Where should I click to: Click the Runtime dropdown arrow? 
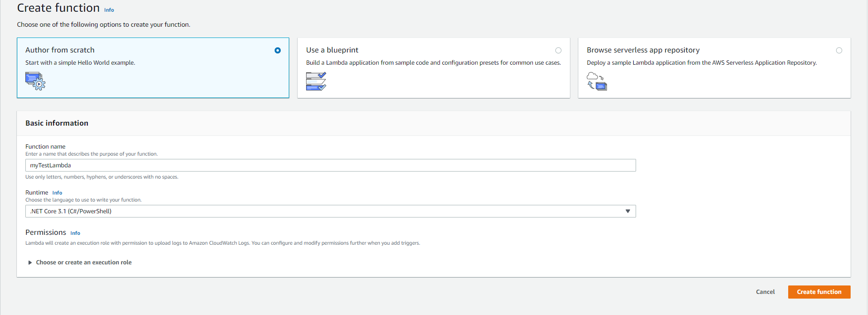(628, 211)
